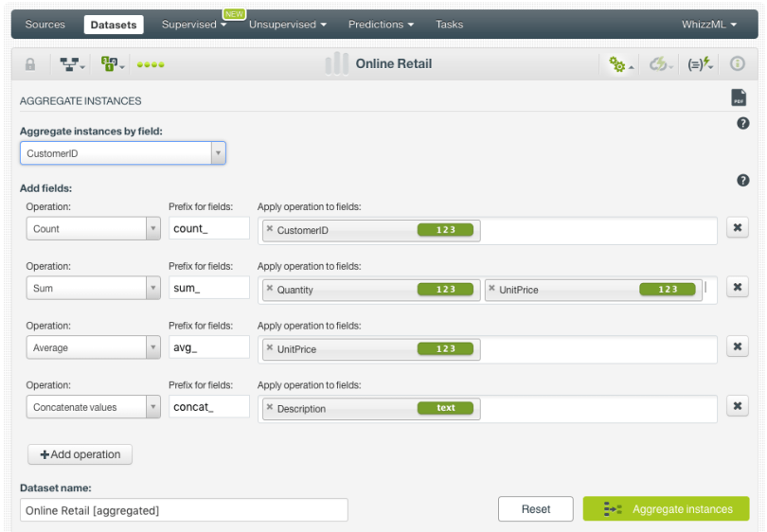Click the Aggregate instances button

coord(666,509)
